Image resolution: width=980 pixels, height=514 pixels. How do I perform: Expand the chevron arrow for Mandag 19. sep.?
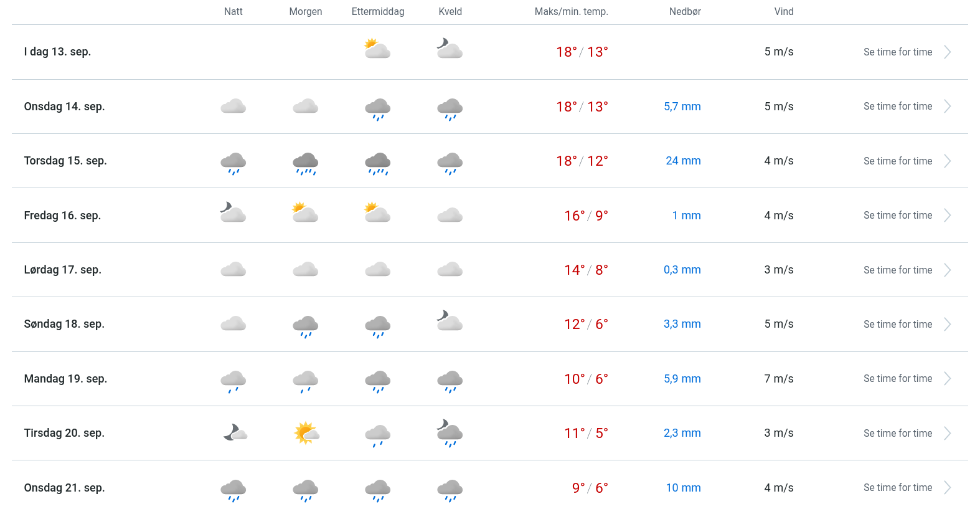(x=947, y=379)
